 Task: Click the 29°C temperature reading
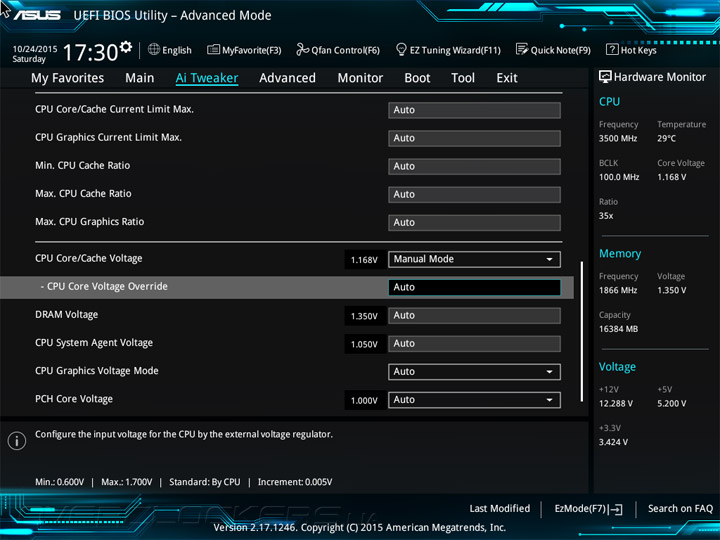[666, 138]
